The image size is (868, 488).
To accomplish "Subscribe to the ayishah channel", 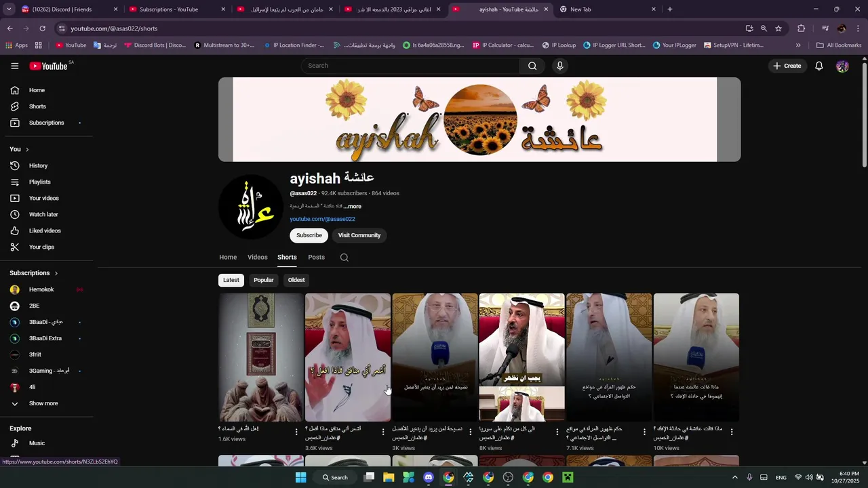I will click(309, 235).
